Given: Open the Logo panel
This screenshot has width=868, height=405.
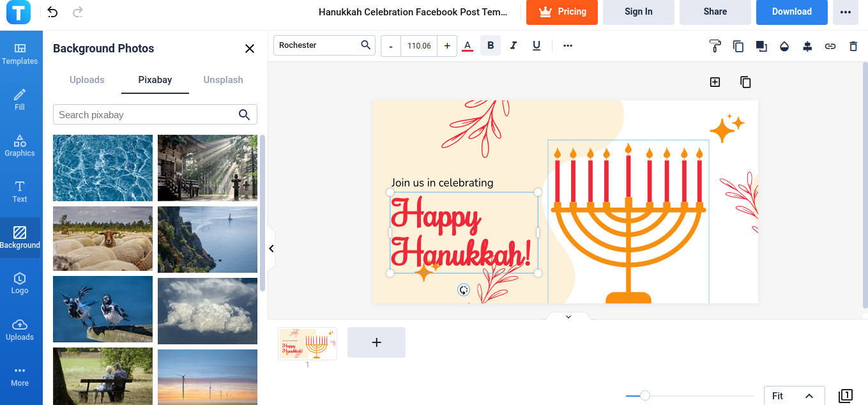Looking at the screenshot, I should 20,283.
